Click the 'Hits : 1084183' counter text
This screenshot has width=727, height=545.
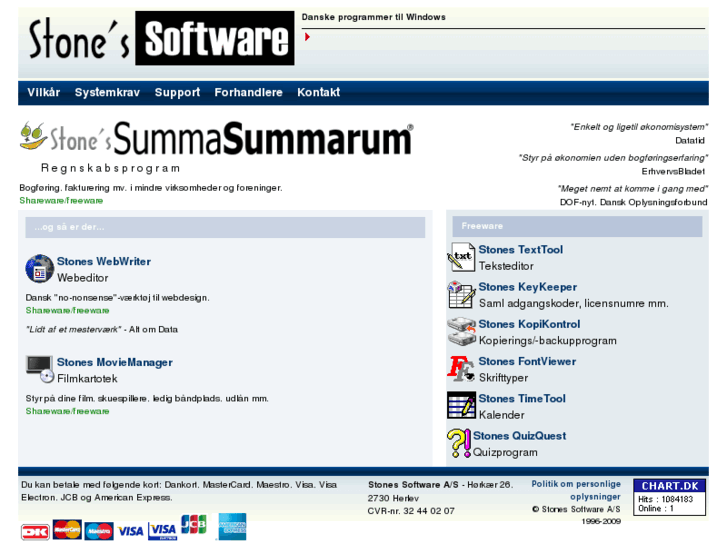coord(665,500)
